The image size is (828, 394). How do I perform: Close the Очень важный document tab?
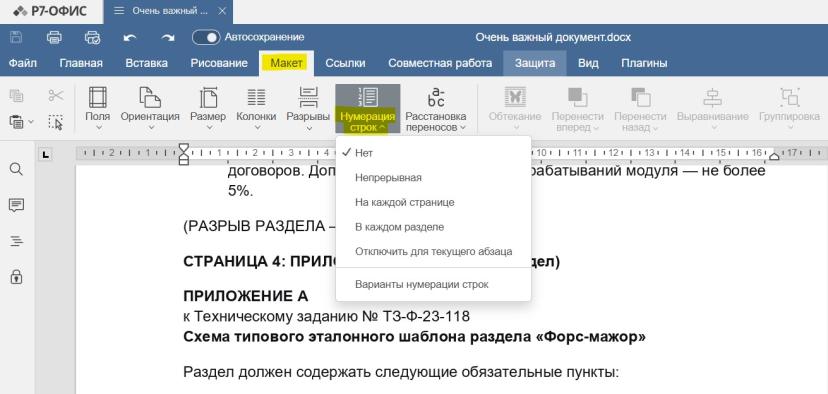click(x=223, y=11)
